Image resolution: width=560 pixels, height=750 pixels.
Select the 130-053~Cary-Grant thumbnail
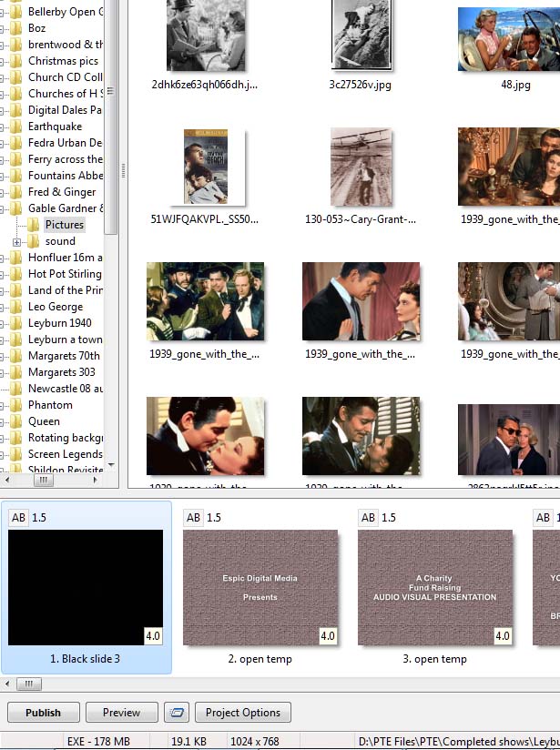(361, 167)
